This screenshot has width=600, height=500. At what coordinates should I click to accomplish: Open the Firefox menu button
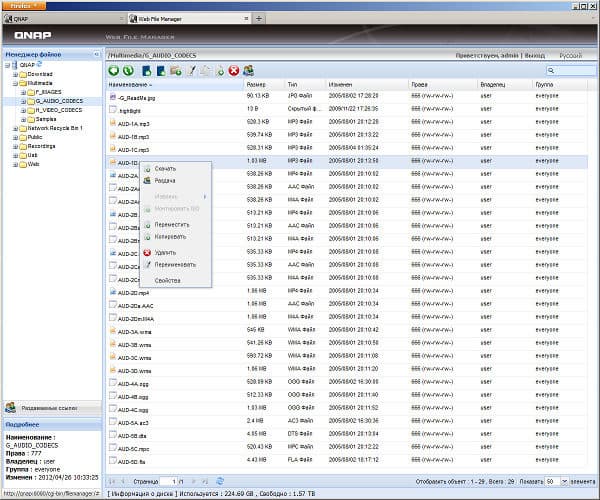(x=24, y=6)
